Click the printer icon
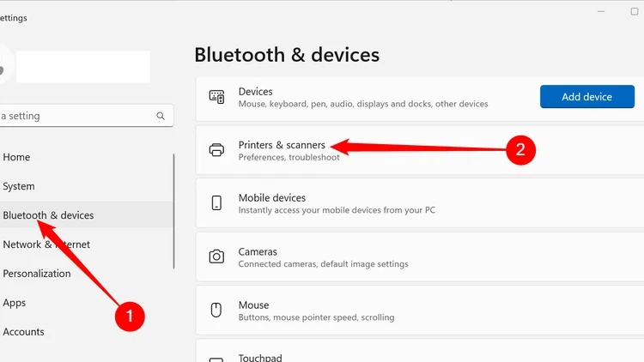644x362 pixels. tap(216, 150)
